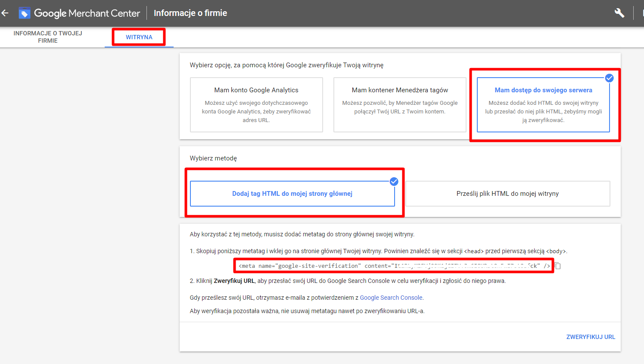Choose 'Prześlij plik HTML do mojej witryny' method
The image size is (644, 364).
[x=507, y=194]
